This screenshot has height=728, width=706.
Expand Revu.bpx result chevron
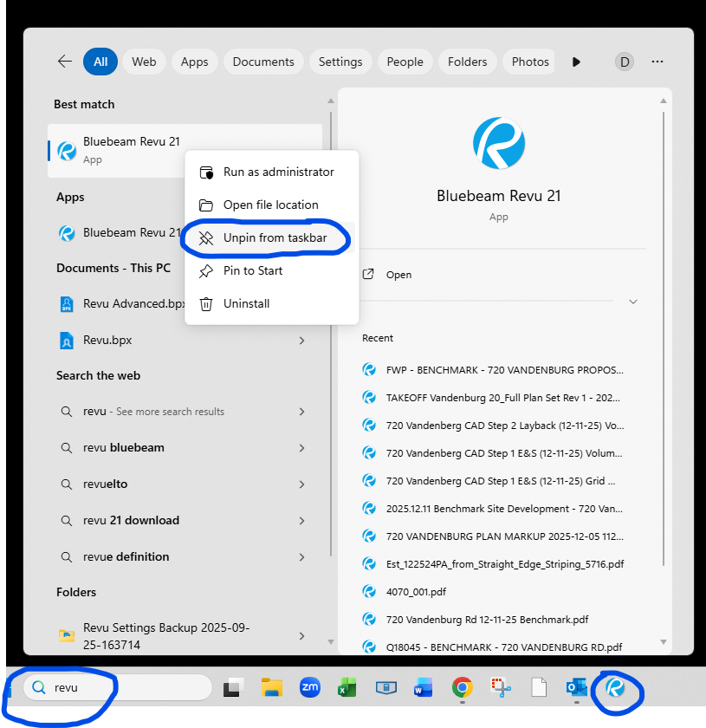click(x=302, y=341)
